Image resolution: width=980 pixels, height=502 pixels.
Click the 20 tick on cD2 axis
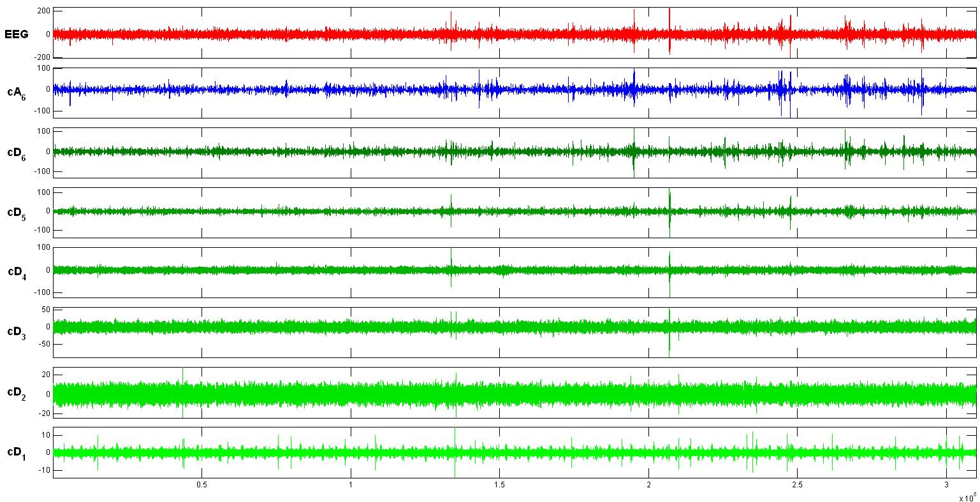coord(46,375)
